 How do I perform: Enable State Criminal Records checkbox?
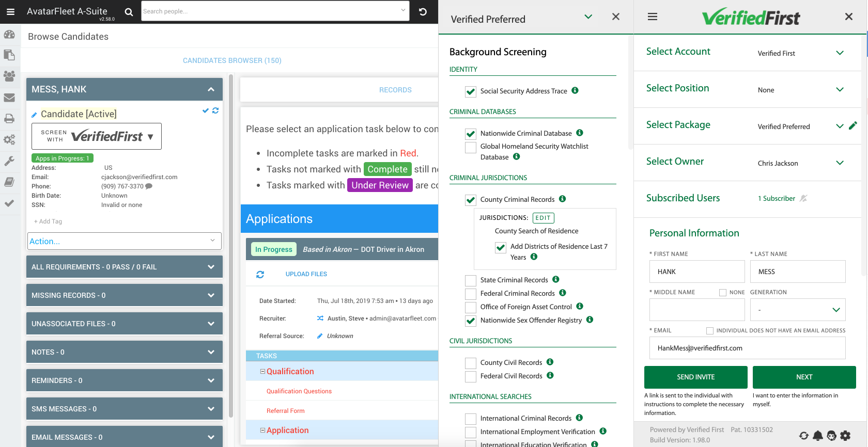pos(471,280)
